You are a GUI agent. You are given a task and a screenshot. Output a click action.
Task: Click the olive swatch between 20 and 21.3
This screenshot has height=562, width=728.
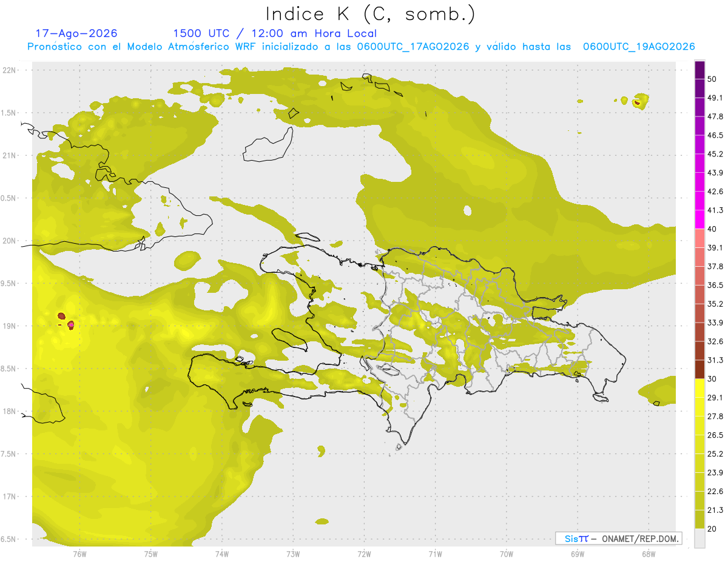point(700,519)
